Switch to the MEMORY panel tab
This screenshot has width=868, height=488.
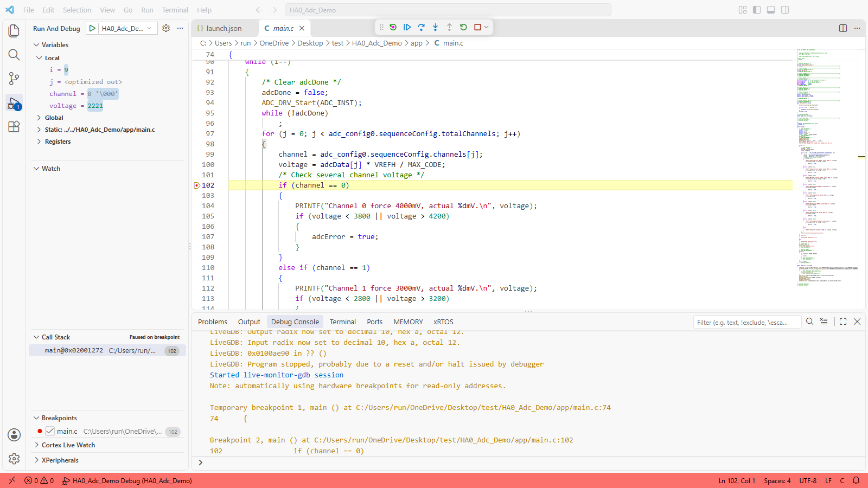pyautogui.click(x=408, y=322)
